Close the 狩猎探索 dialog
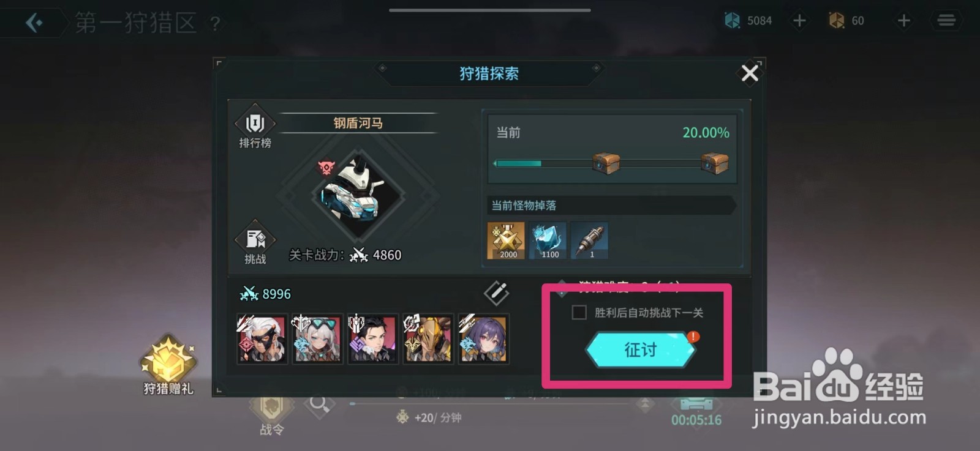This screenshot has width=980, height=451. 750,73
